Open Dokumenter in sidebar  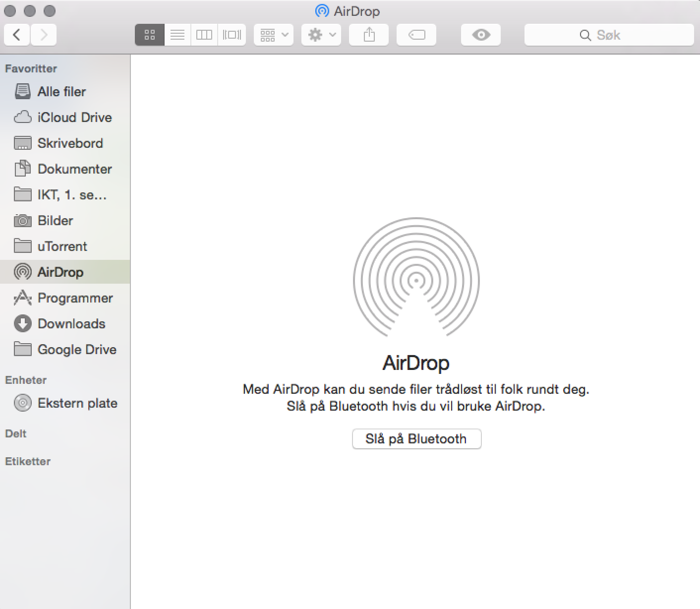(65, 169)
